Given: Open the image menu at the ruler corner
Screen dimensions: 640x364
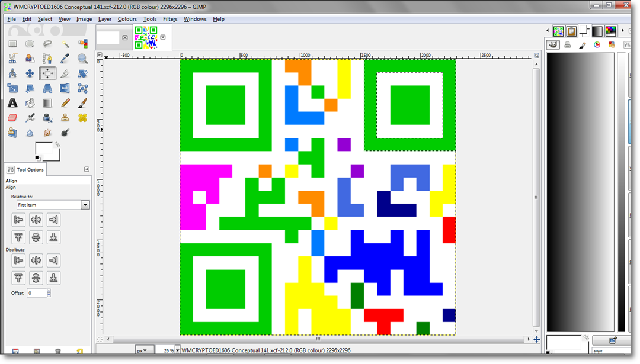Looking at the screenshot, I should point(100,55).
